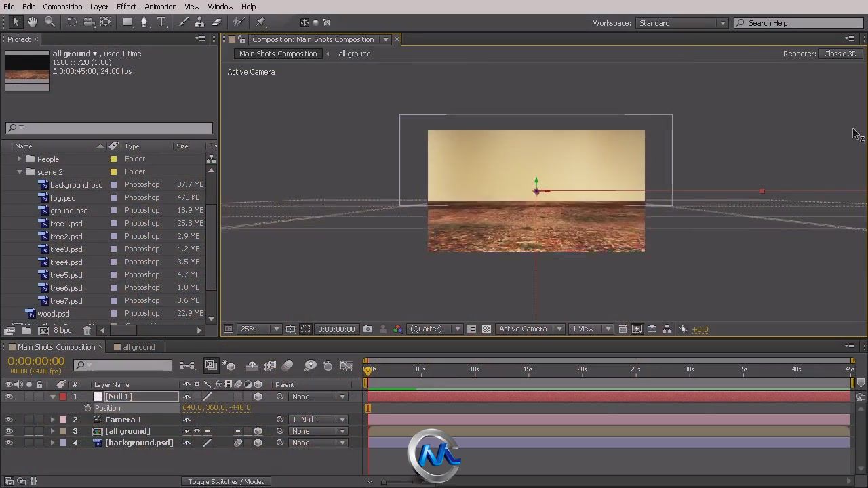Click the 8 bpc color depth button
This screenshot has height=488, width=868.
62,331
